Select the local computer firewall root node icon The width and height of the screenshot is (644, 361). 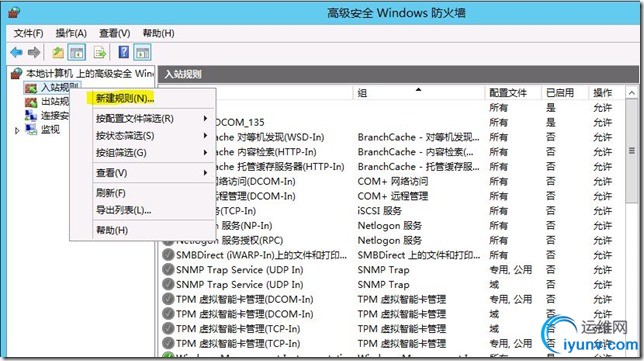coord(16,74)
